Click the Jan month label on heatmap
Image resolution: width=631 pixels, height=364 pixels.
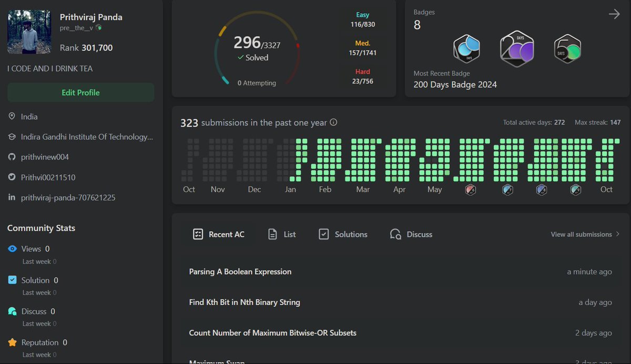tap(290, 190)
